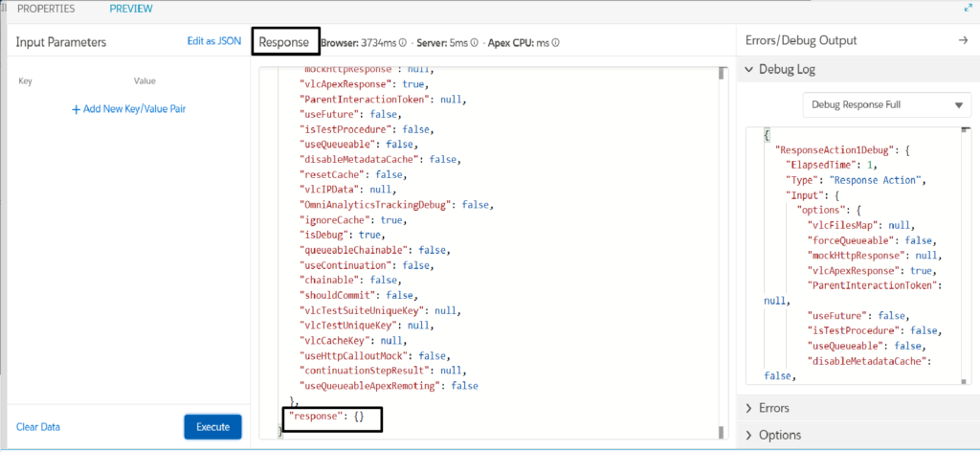The width and height of the screenshot is (980, 452).
Task: Click the "response": {} line
Action: tap(325, 416)
